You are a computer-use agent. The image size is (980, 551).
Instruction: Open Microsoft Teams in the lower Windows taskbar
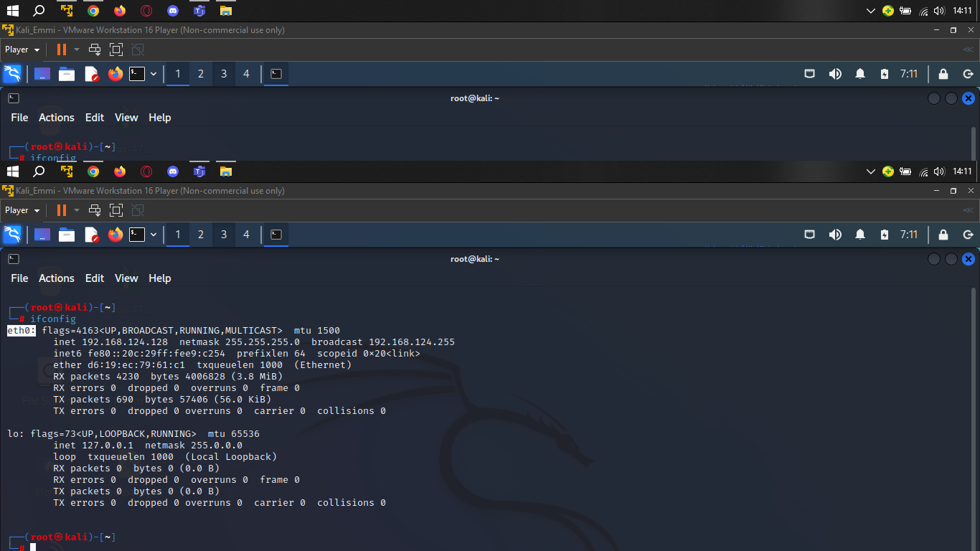(x=199, y=171)
